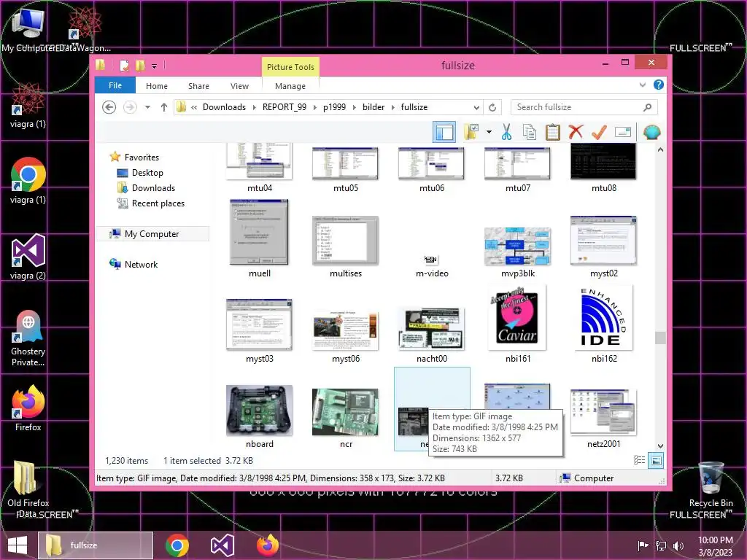The height and width of the screenshot is (560, 747).
Task: Open Visual Studio from the taskbar
Action: [x=222, y=545]
